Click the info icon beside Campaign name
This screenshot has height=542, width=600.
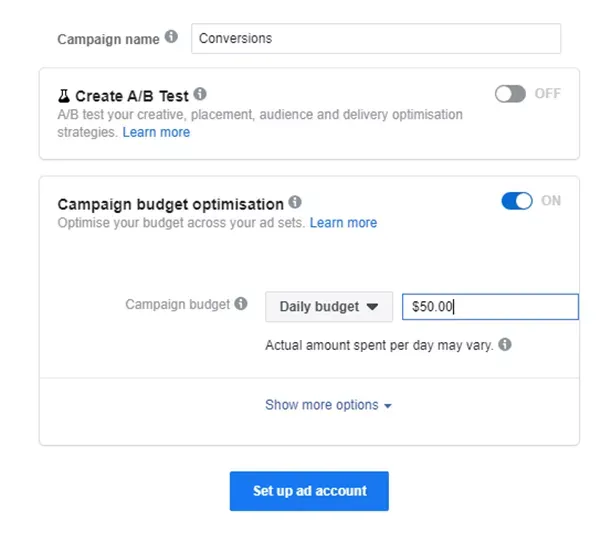click(171, 37)
